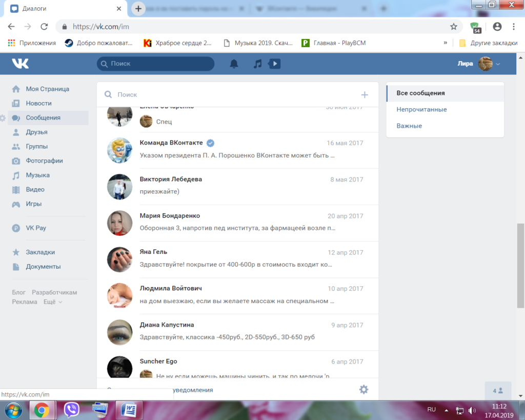The width and height of the screenshot is (525, 420).
Task: Open dialog settings gear icon
Action: [x=364, y=390]
